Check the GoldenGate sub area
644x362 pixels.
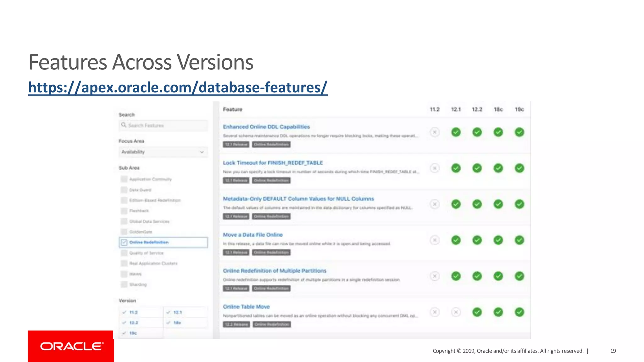[124, 232]
